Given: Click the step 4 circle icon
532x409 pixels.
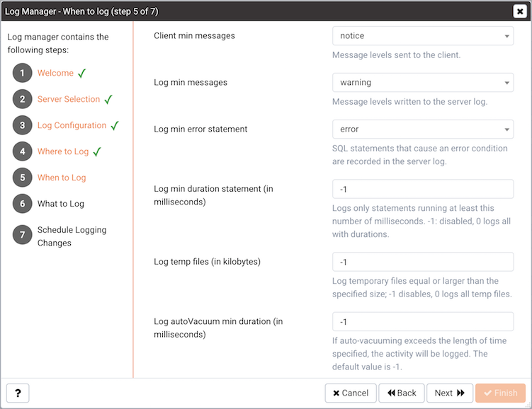Looking at the screenshot, I should 23,151.
